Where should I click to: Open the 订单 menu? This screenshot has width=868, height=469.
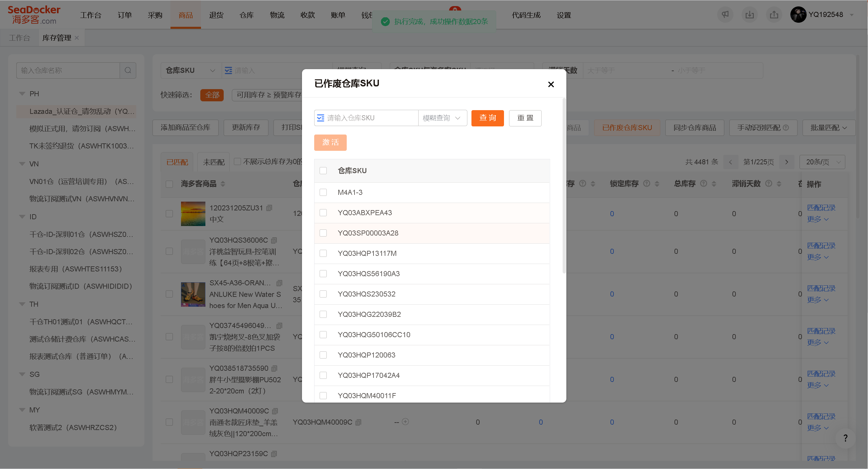tap(125, 15)
